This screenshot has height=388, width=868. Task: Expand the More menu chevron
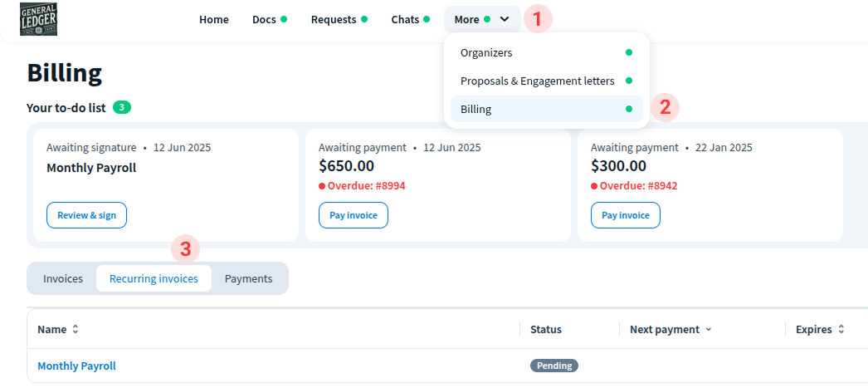pyautogui.click(x=505, y=19)
